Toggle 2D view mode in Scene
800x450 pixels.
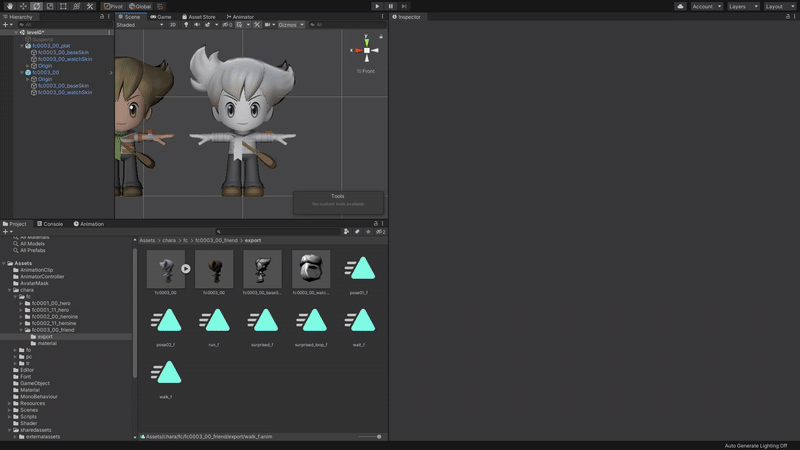click(172, 25)
